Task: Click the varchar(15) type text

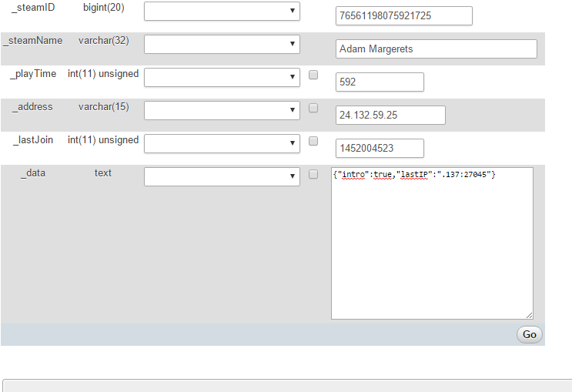Action: (104, 107)
